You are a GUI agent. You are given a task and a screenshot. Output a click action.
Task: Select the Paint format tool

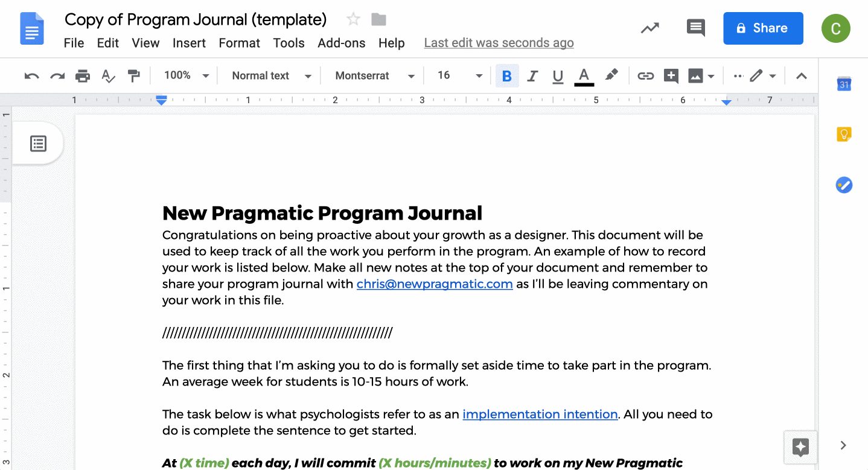coord(133,76)
